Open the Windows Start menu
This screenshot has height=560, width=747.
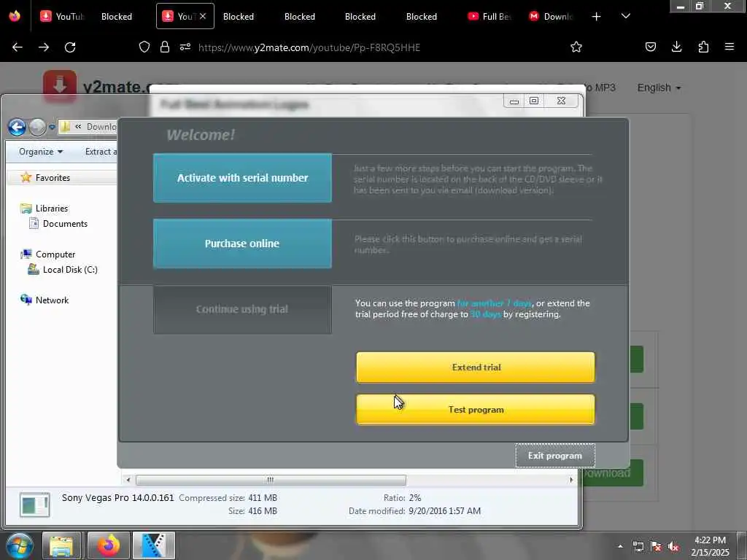19,545
